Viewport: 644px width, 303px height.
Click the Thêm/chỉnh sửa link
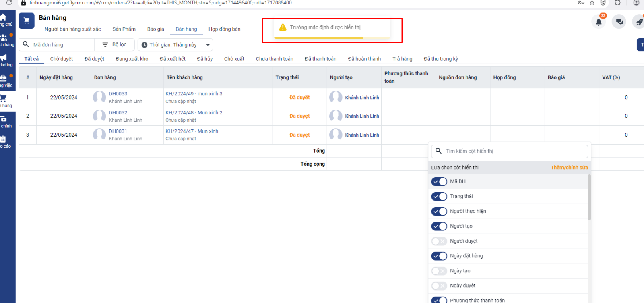pyautogui.click(x=569, y=168)
